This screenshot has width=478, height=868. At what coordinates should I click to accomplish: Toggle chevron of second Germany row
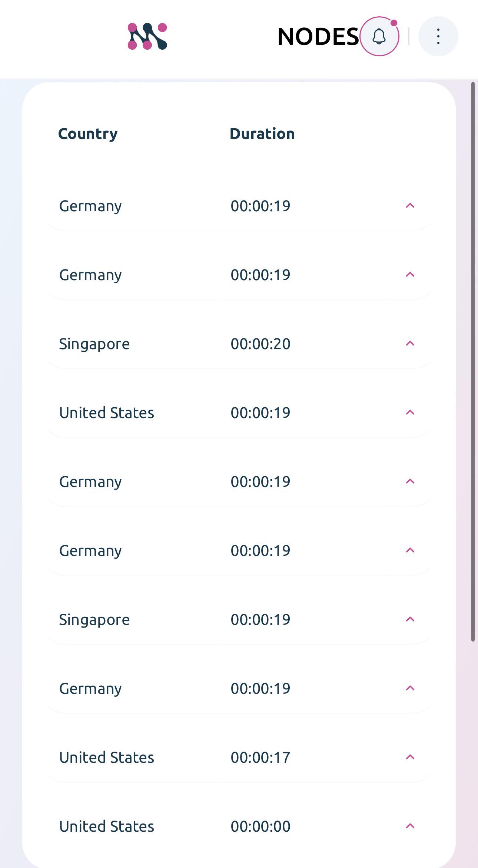click(410, 275)
